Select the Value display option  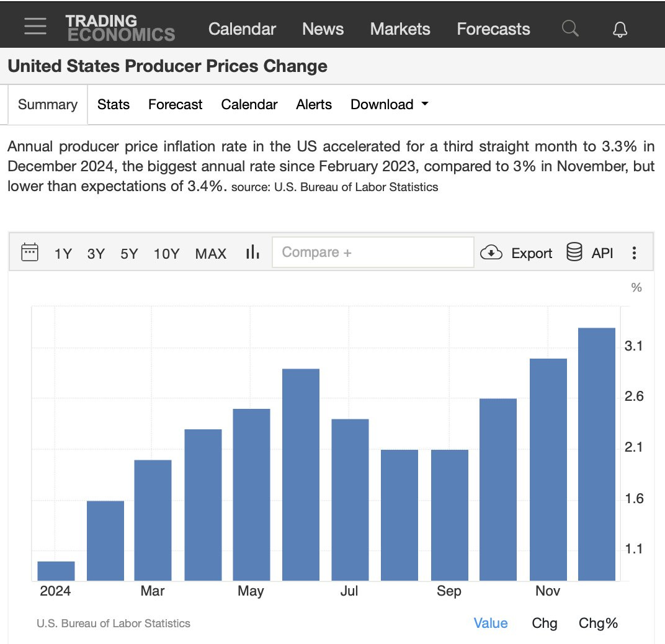coord(490,623)
